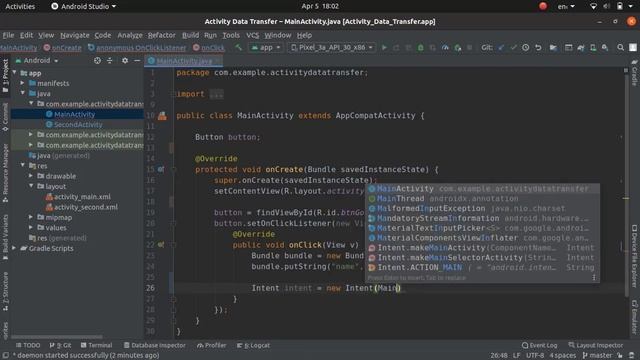This screenshot has height=360, width=640.
Task: Open the Terminal tool window button
Action: [x=96, y=345]
